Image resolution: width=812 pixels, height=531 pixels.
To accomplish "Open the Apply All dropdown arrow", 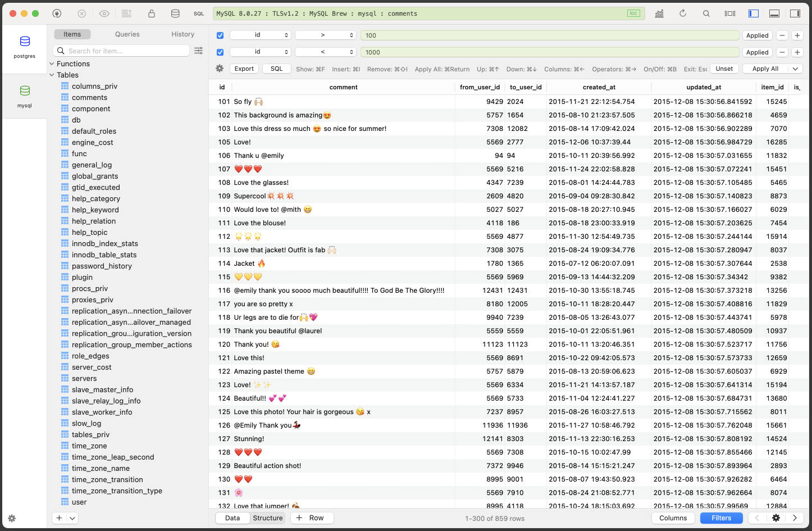I will (795, 69).
